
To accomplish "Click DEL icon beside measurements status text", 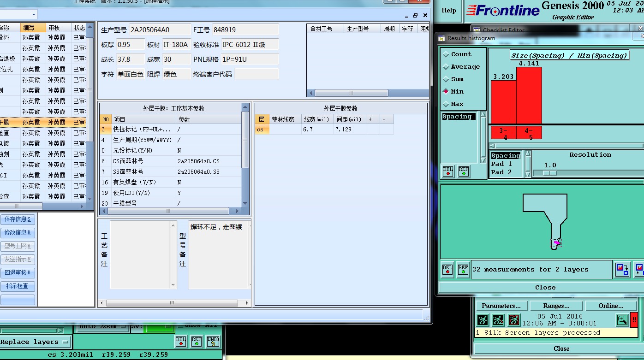I will click(447, 270).
